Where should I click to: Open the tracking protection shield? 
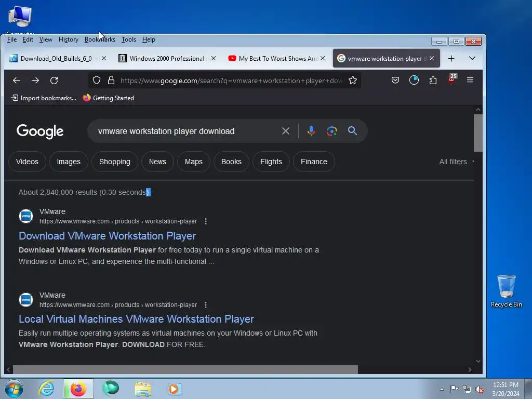[x=97, y=81]
